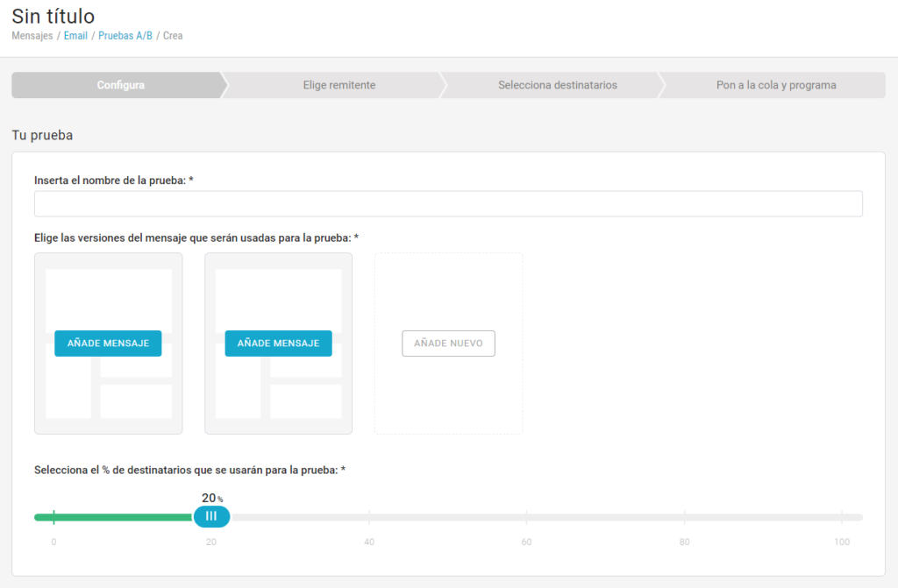
Task: Click the Mensajes breadcrumb item
Action: (32, 36)
